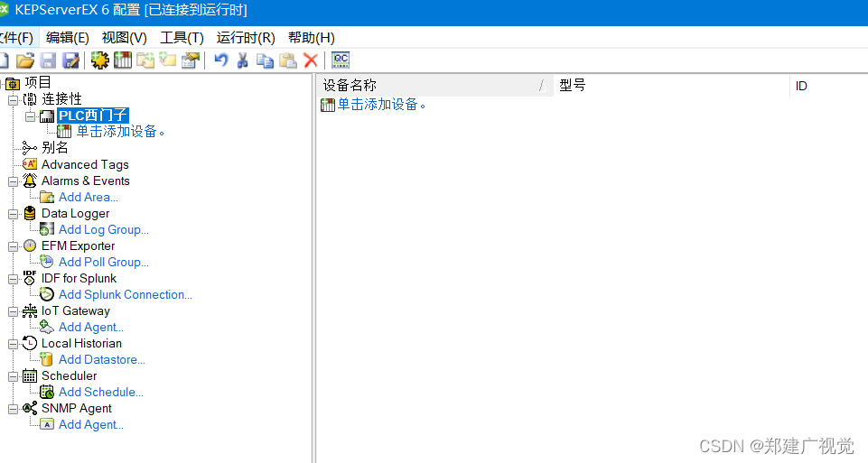Screen dimensions: 868x463
Task: Sort by the 设备名称 column header
Action: (x=435, y=85)
